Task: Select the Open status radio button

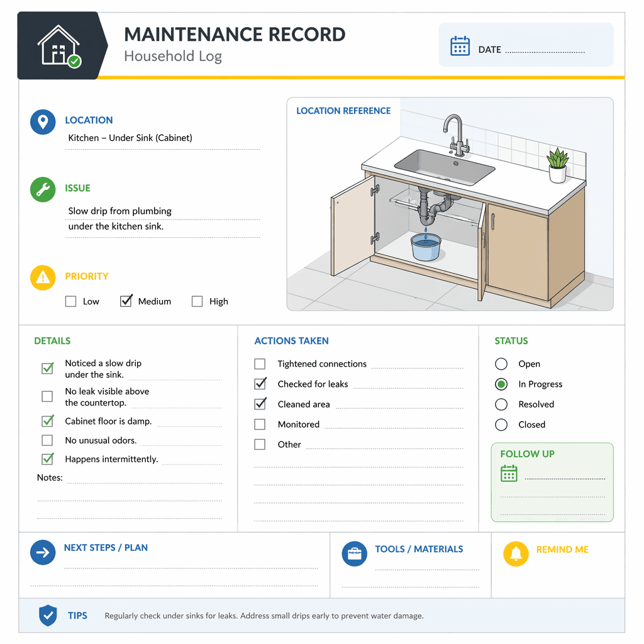Action: click(501, 364)
